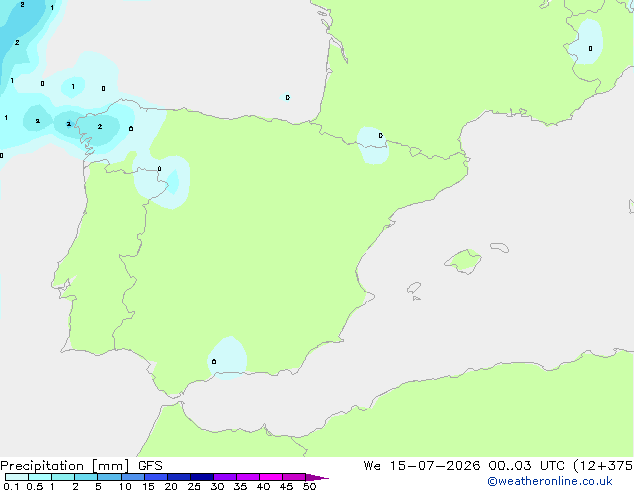634x490 pixels.
Task: Click the legend scale label '50'
Action: tap(309, 486)
